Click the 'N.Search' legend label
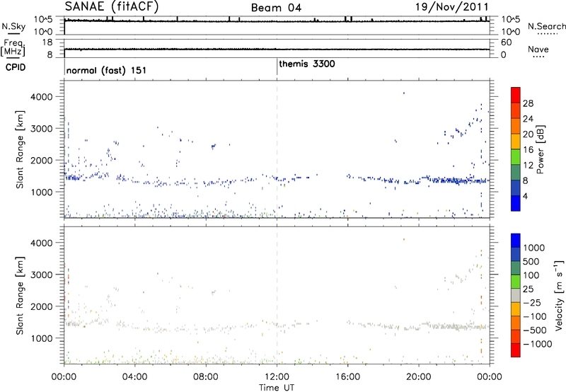 pyautogui.click(x=546, y=26)
